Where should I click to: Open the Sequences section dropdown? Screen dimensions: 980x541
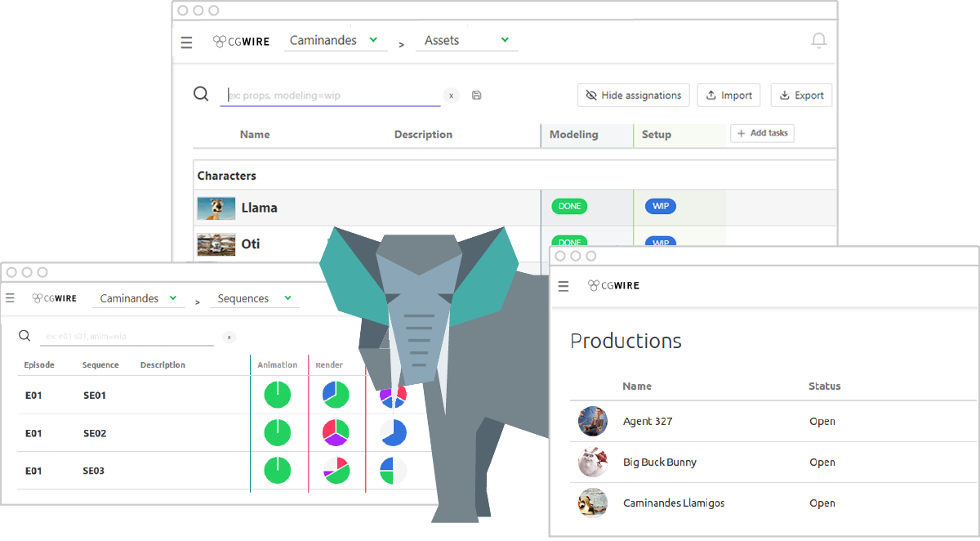click(253, 298)
